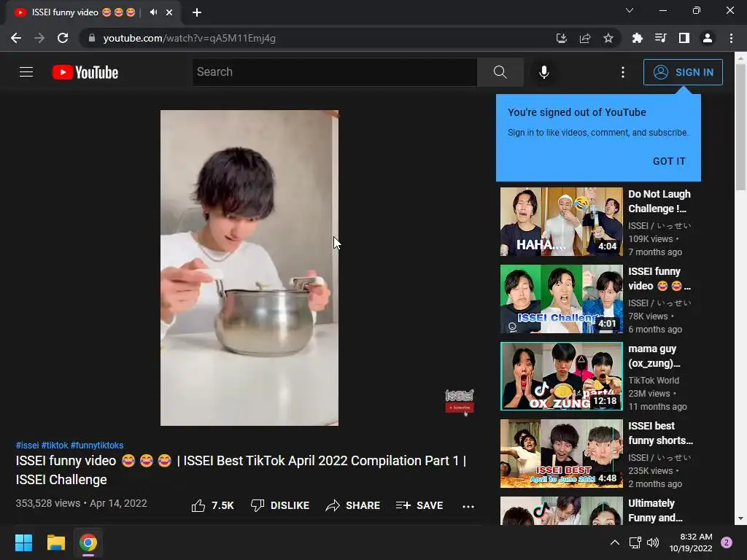Close the ISSEI funny video tab

(169, 12)
